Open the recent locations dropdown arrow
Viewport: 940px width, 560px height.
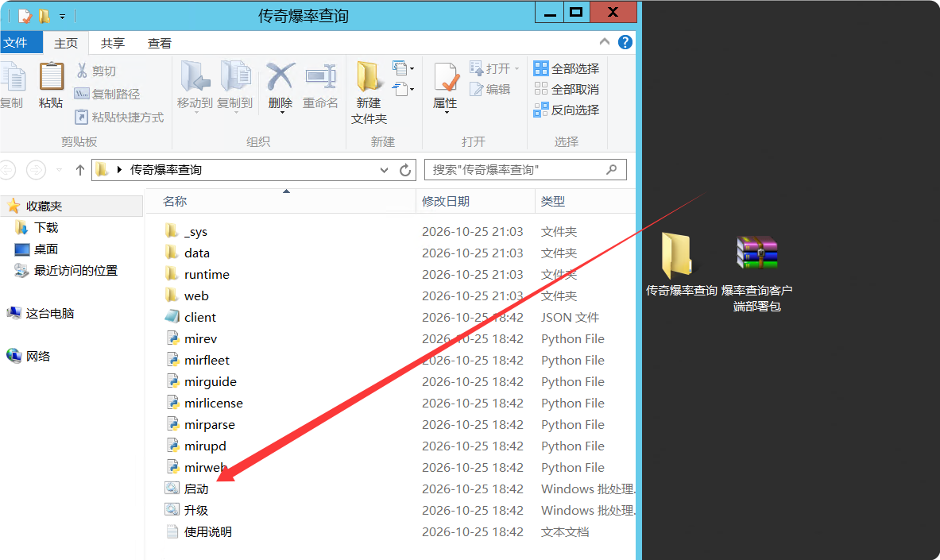pos(59,170)
